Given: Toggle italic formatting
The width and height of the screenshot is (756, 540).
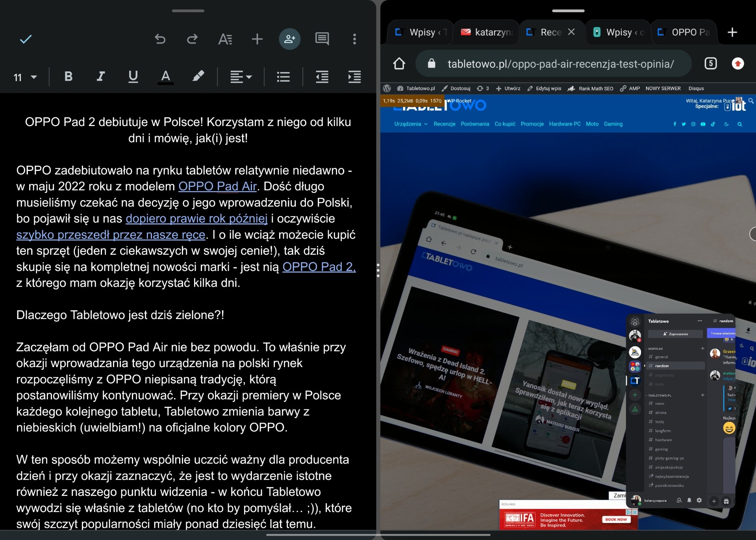Looking at the screenshot, I should coord(101,76).
